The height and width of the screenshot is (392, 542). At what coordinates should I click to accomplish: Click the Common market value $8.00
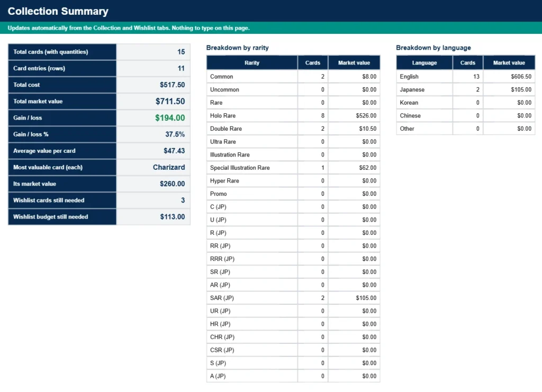click(x=369, y=77)
